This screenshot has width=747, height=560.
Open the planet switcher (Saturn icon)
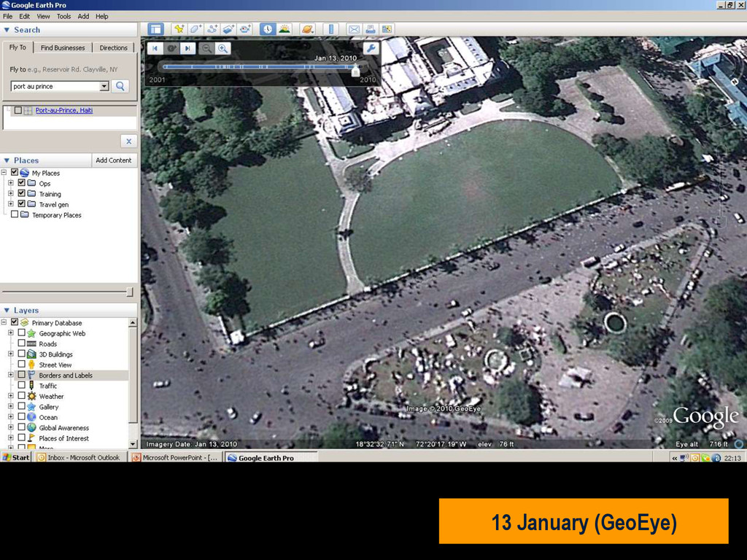(307, 29)
